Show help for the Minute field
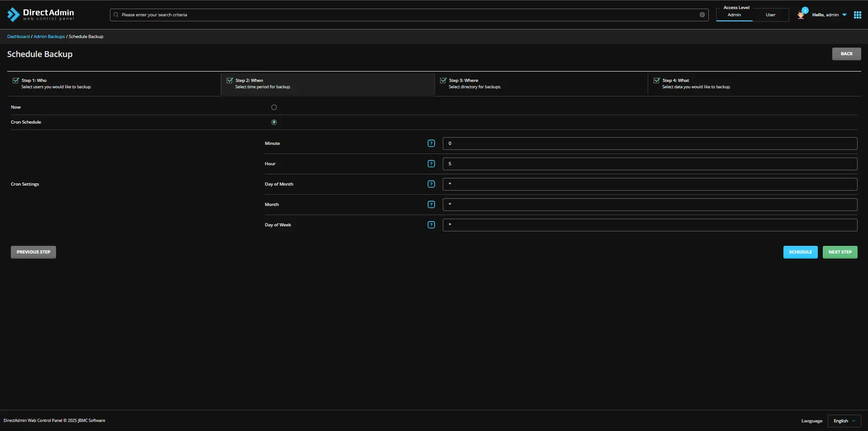The width and height of the screenshot is (868, 431). pos(431,144)
